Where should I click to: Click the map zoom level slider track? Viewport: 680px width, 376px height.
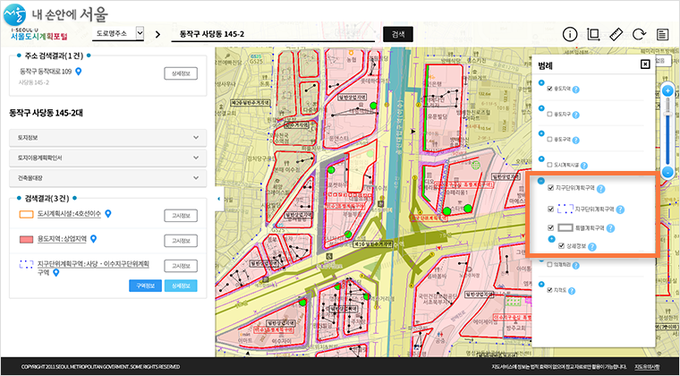[668, 131]
